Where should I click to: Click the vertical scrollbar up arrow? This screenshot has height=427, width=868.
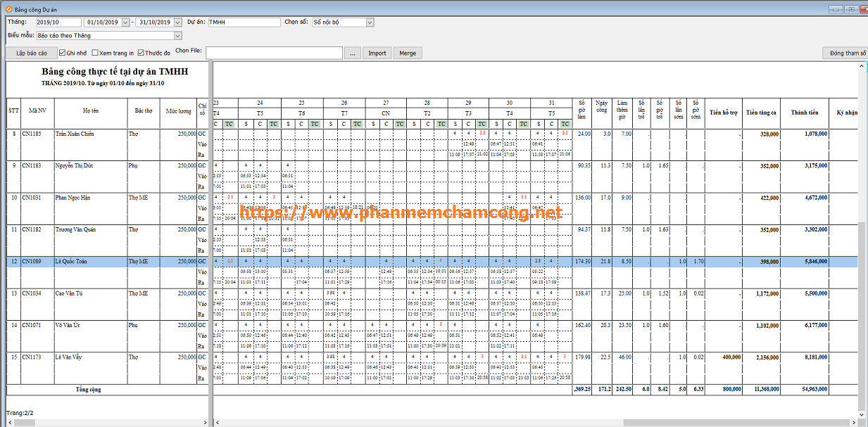[862, 66]
